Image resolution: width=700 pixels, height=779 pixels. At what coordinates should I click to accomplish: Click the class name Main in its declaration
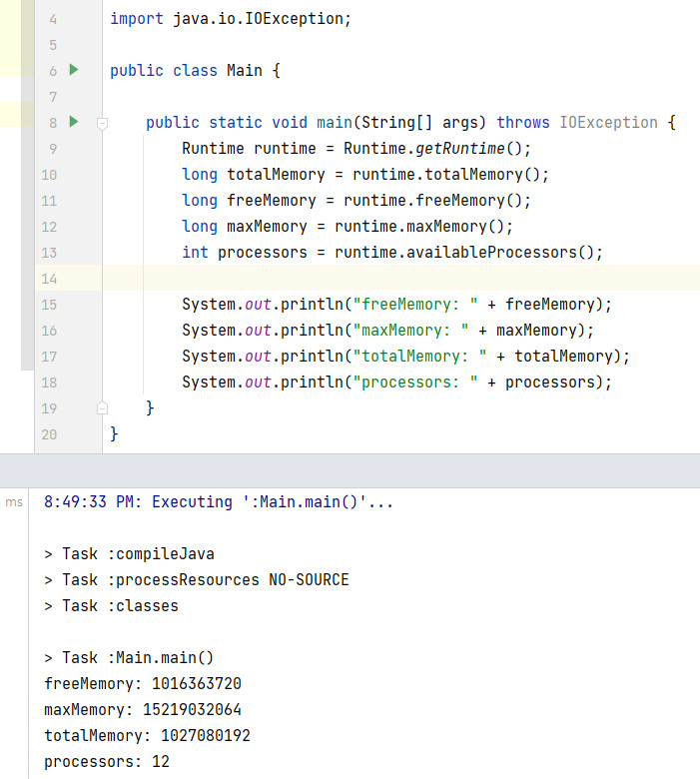pos(245,71)
